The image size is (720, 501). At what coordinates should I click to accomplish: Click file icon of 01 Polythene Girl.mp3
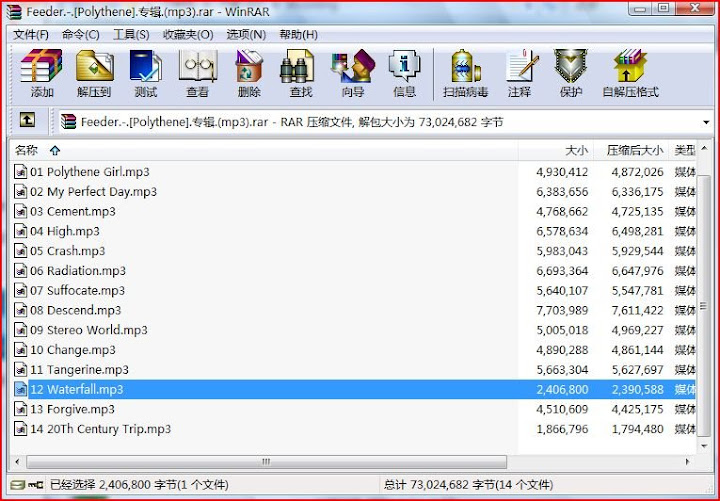(x=20, y=172)
